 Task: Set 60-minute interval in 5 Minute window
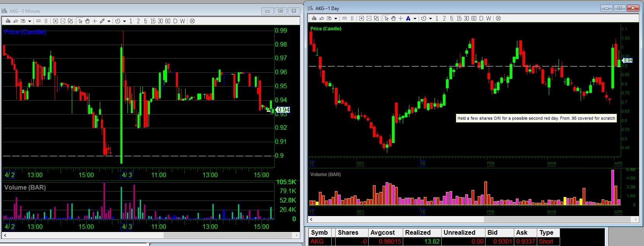point(168,21)
